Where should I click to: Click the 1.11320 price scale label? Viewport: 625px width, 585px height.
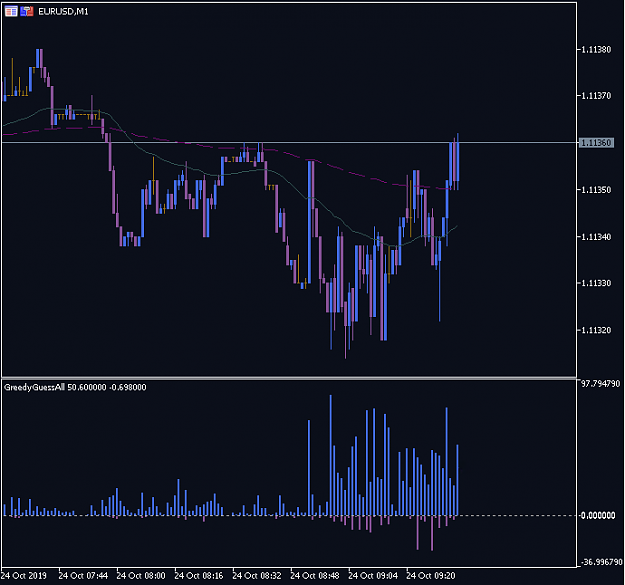coord(596,330)
